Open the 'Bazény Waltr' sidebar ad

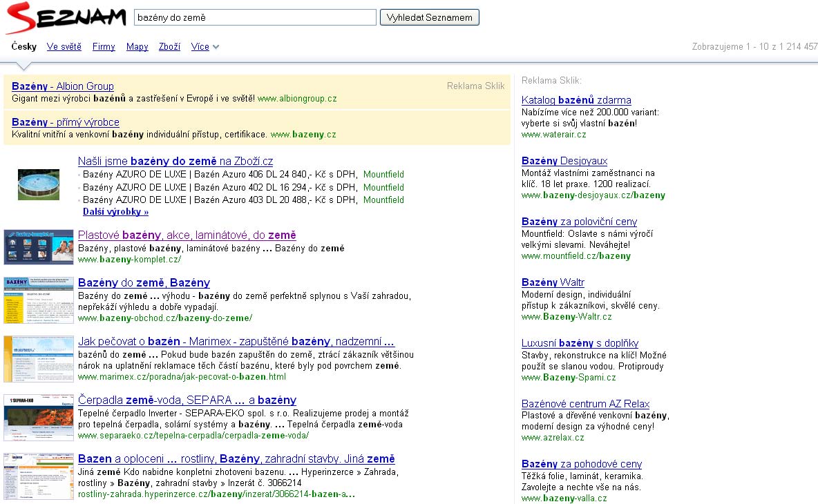pos(553,282)
